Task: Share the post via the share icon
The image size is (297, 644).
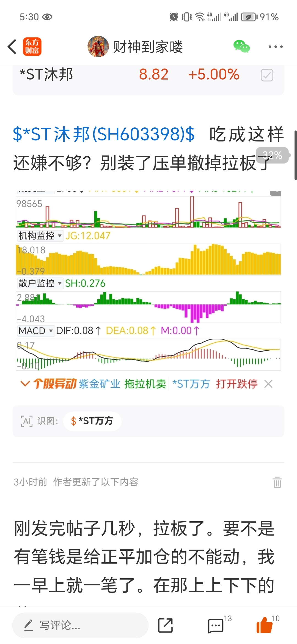Action: pyautogui.click(x=166, y=625)
